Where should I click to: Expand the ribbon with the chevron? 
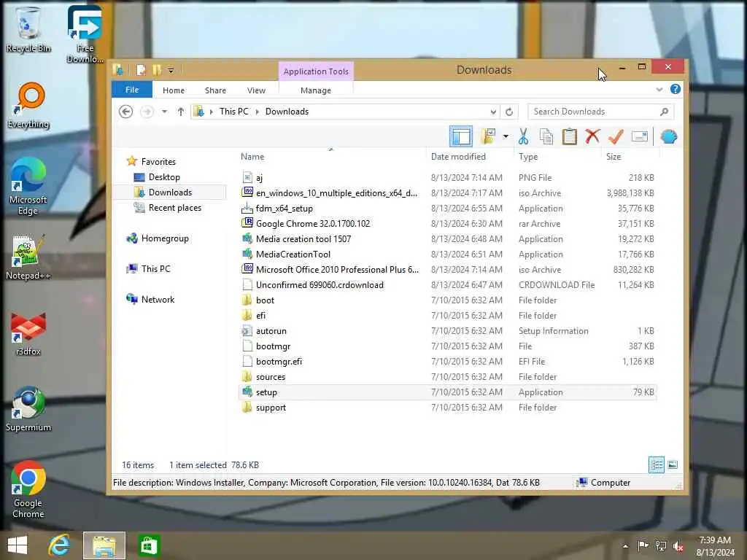(x=659, y=89)
